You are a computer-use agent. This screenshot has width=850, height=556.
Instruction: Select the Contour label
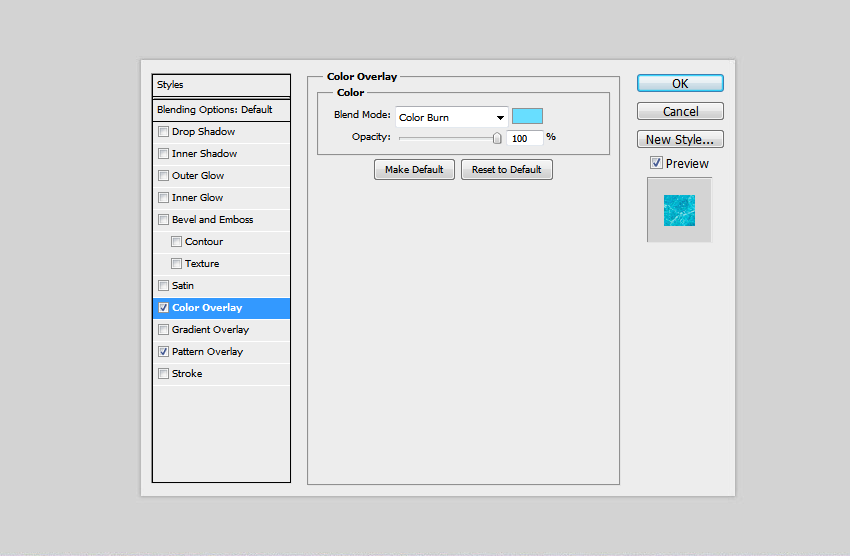(x=204, y=242)
